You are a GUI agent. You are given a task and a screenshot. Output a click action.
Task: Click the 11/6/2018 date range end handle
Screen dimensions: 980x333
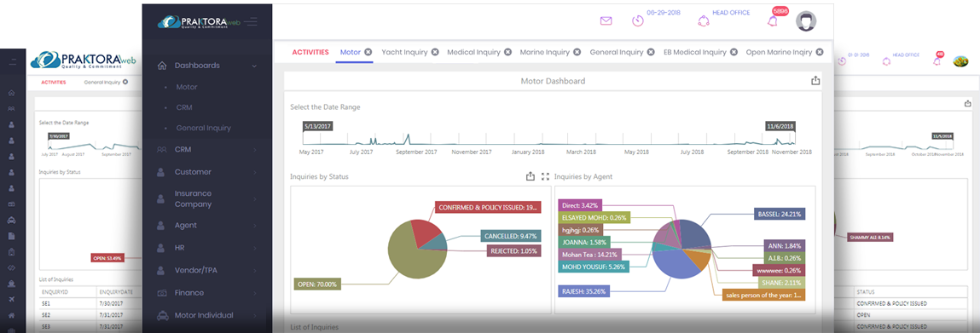(781, 126)
